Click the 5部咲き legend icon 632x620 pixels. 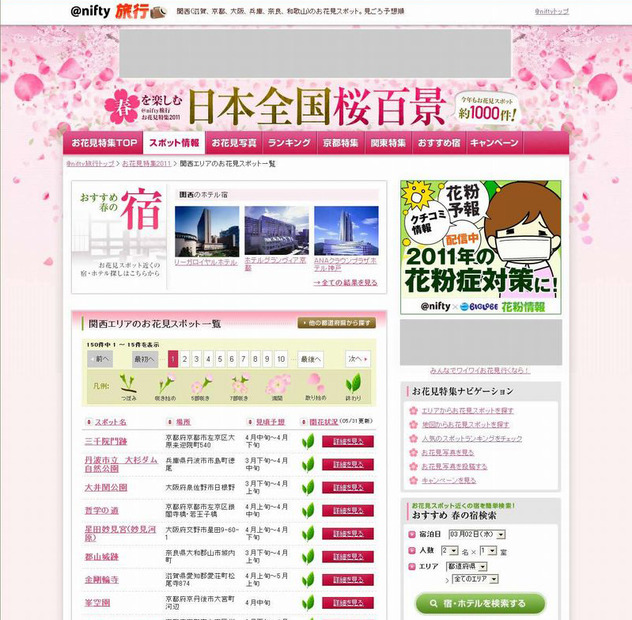(201, 383)
